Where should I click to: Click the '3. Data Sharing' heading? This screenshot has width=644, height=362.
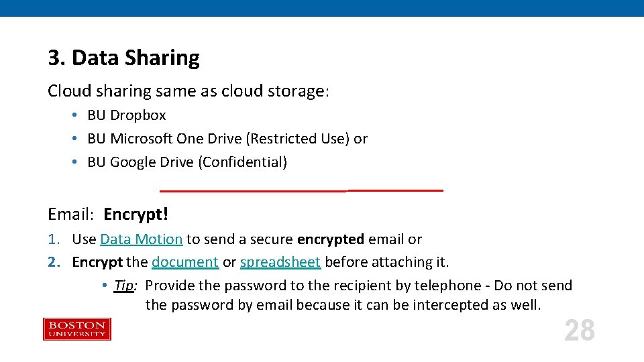[x=123, y=58]
